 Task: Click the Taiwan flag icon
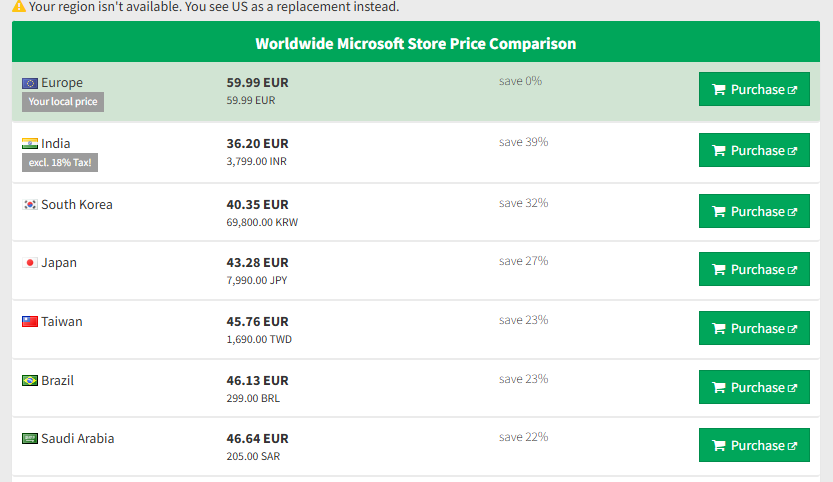pos(30,322)
